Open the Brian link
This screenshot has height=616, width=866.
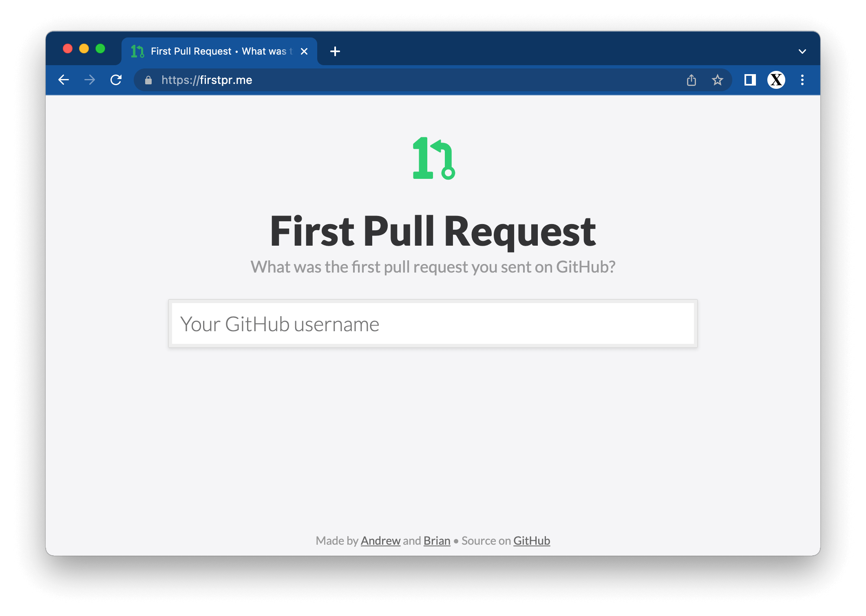437,541
